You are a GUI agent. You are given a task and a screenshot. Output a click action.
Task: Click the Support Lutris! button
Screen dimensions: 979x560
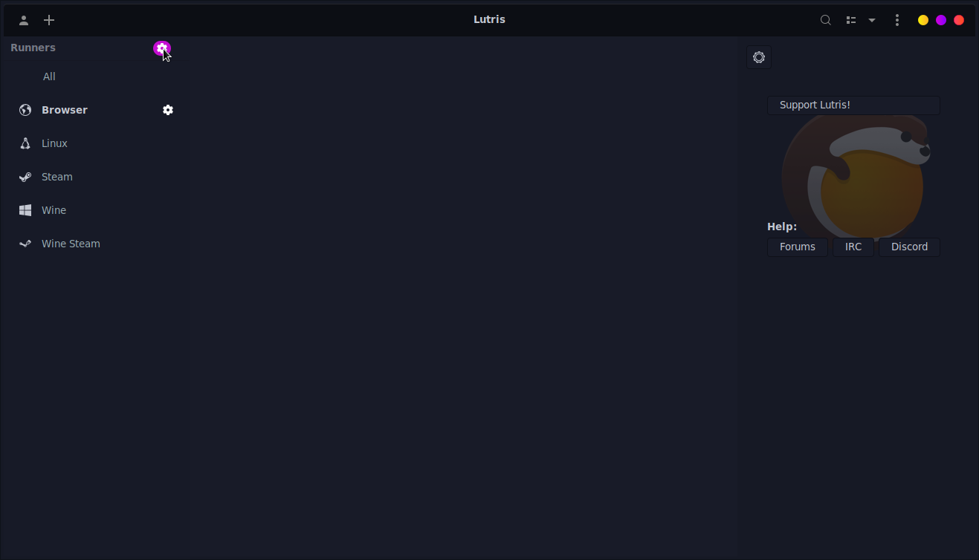point(853,105)
